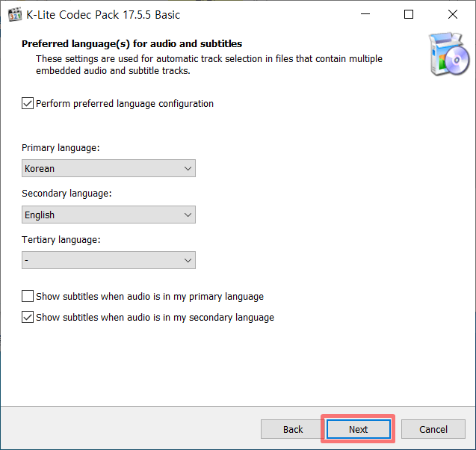Click the codec pack box and disc icon
476x450 pixels.
pyautogui.click(x=449, y=54)
